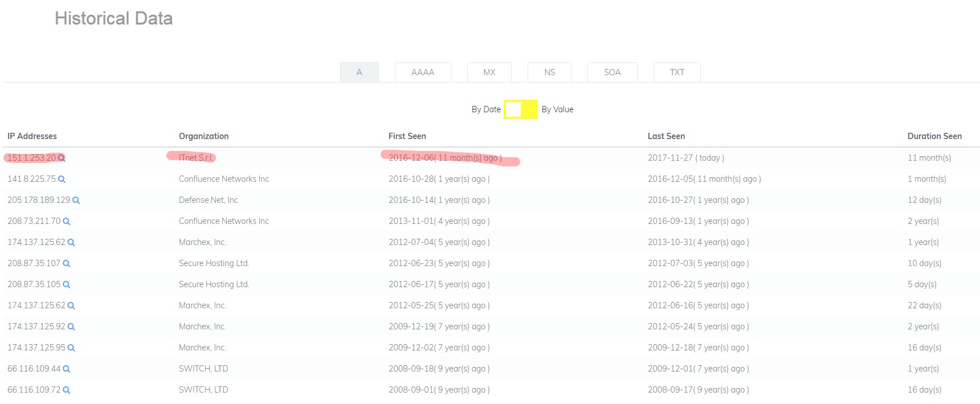
Task: Click first seen date 2008-09-01
Action: (439, 390)
